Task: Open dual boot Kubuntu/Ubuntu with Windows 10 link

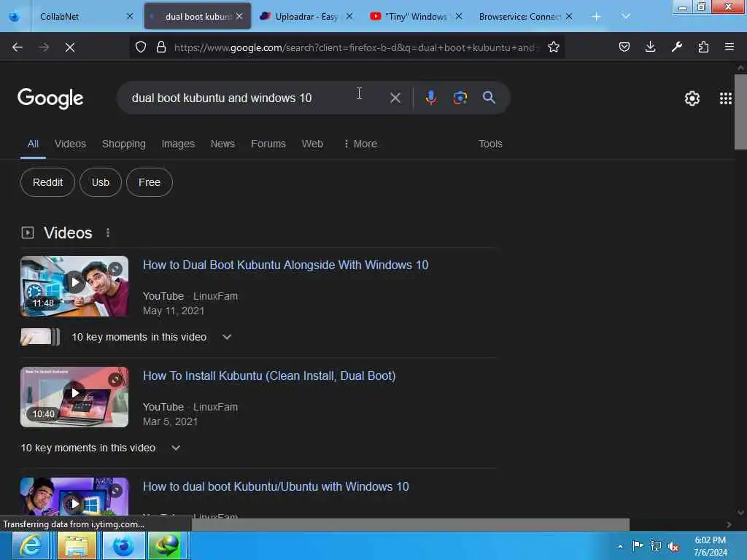Action: click(276, 487)
